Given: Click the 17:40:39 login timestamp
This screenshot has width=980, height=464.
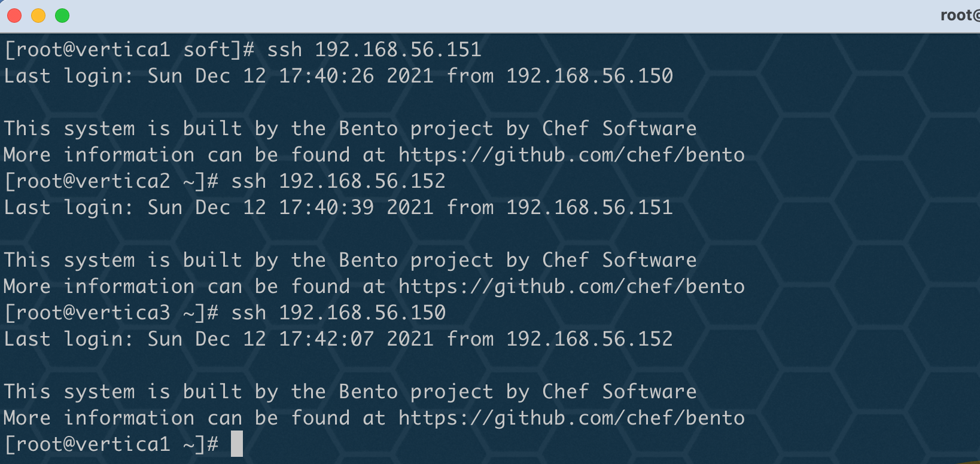Looking at the screenshot, I should pos(327,207).
